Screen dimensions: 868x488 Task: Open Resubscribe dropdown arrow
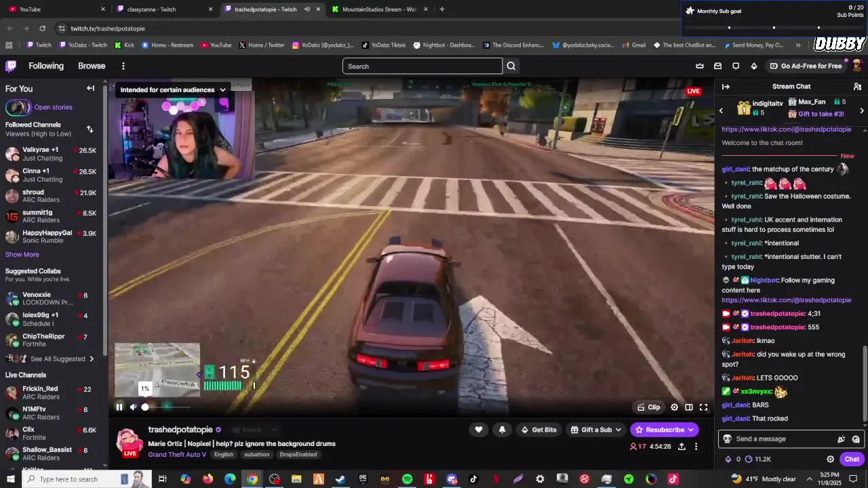690,430
